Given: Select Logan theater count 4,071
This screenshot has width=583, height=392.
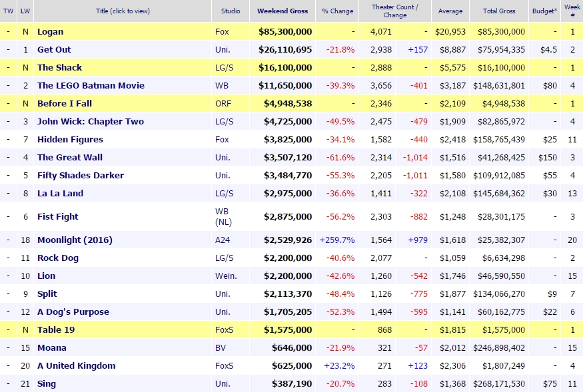Looking at the screenshot, I should tap(380, 31).
